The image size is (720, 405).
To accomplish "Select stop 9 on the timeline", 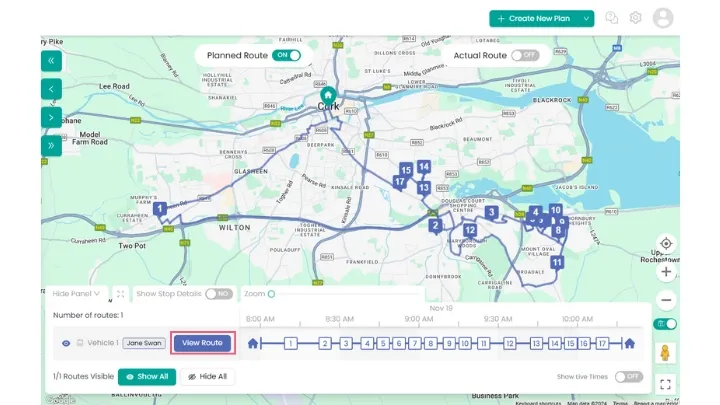I will pyautogui.click(x=449, y=343).
